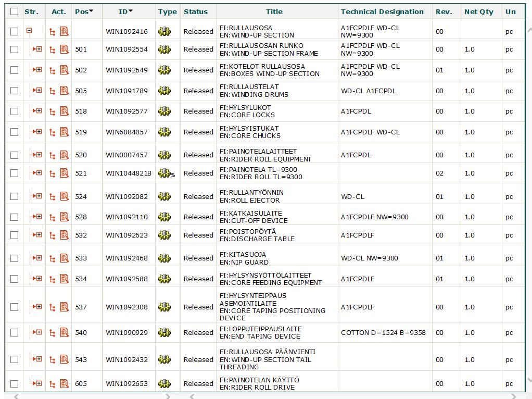This screenshot has width=532, height=399.
Task: Open document icon for WIN1092308
Action: click(64, 307)
